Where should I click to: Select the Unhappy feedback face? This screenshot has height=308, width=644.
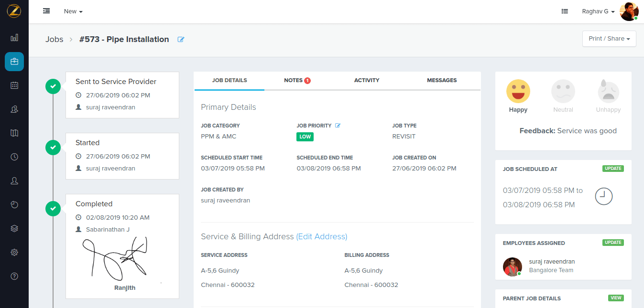[x=608, y=91]
